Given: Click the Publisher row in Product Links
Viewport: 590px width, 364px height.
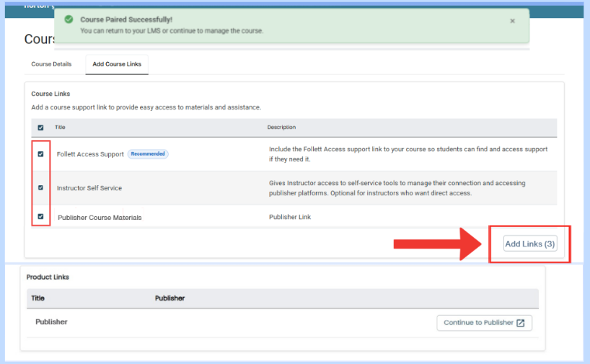Looking at the screenshot, I should pyautogui.click(x=283, y=323).
